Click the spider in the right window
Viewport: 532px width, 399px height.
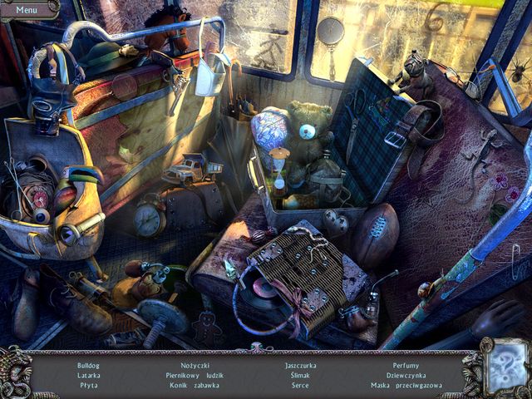517,76
